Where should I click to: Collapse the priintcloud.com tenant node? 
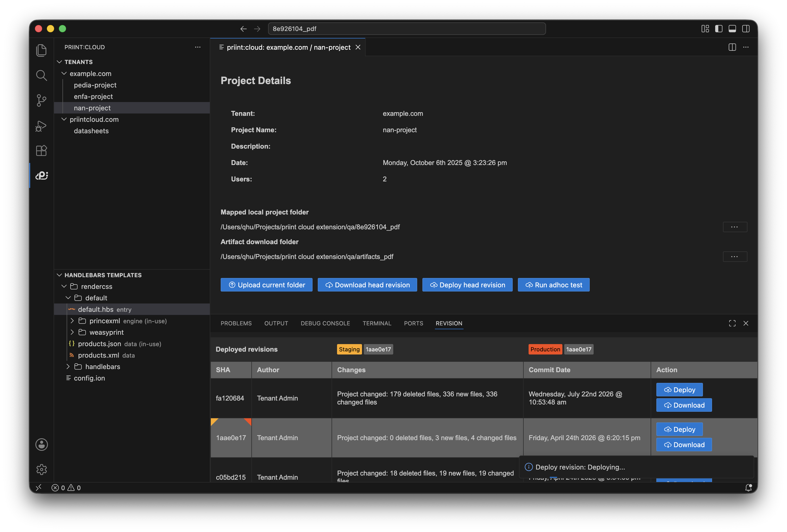pos(64,119)
